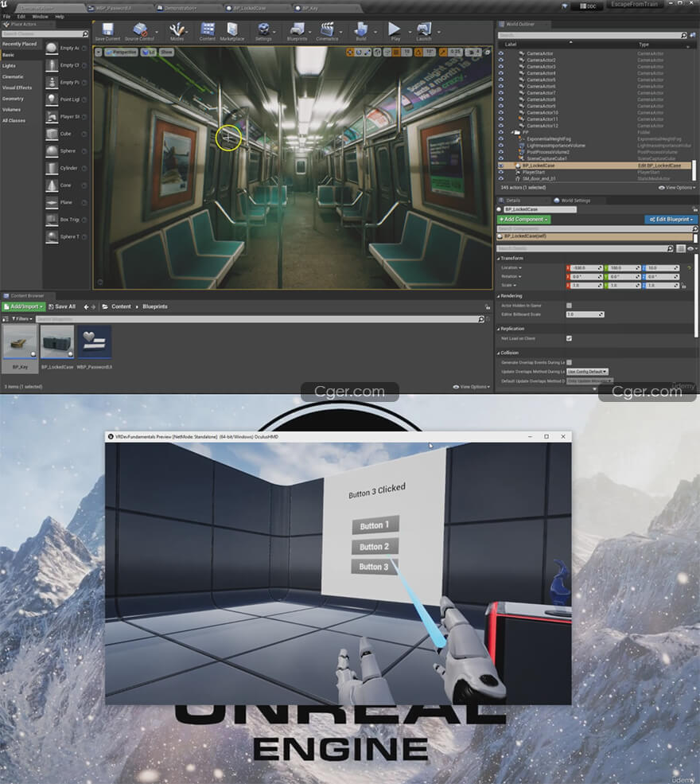
Task: Click the Perspective viewport button
Action: pos(121,52)
